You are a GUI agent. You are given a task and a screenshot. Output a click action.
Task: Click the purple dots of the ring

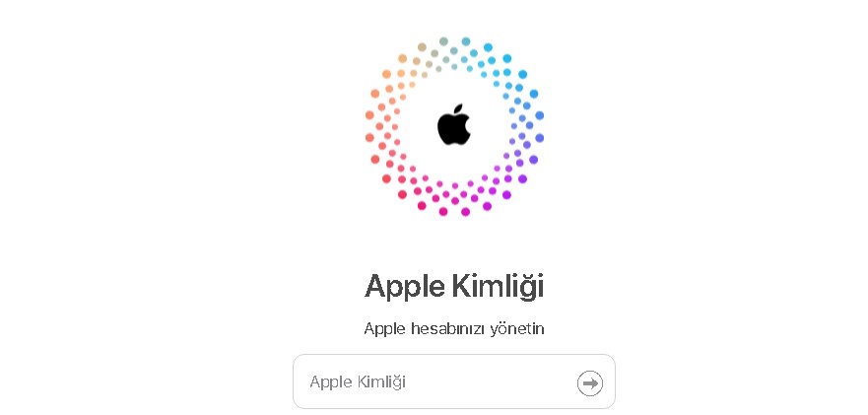[517, 166]
